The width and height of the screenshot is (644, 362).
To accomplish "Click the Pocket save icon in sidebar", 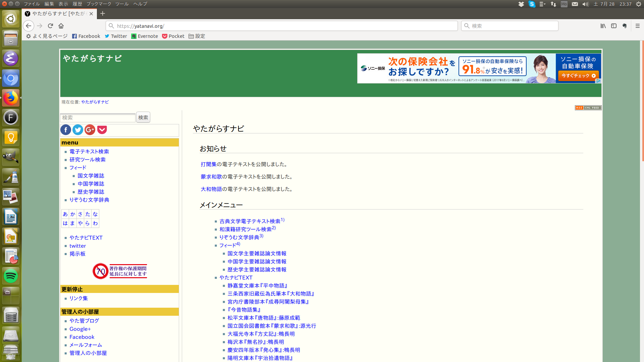I will [x=102, y=130].
